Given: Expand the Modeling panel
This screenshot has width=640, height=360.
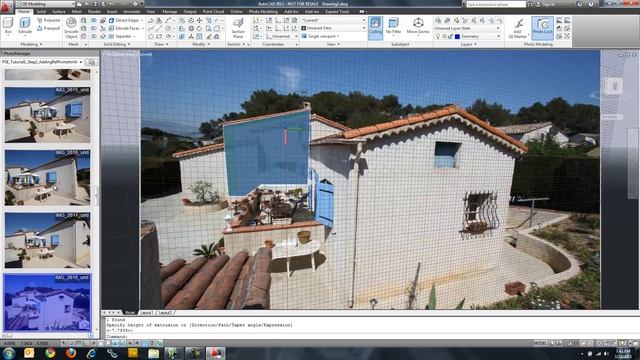Looking at the screenshot, I should coord(31,44).
